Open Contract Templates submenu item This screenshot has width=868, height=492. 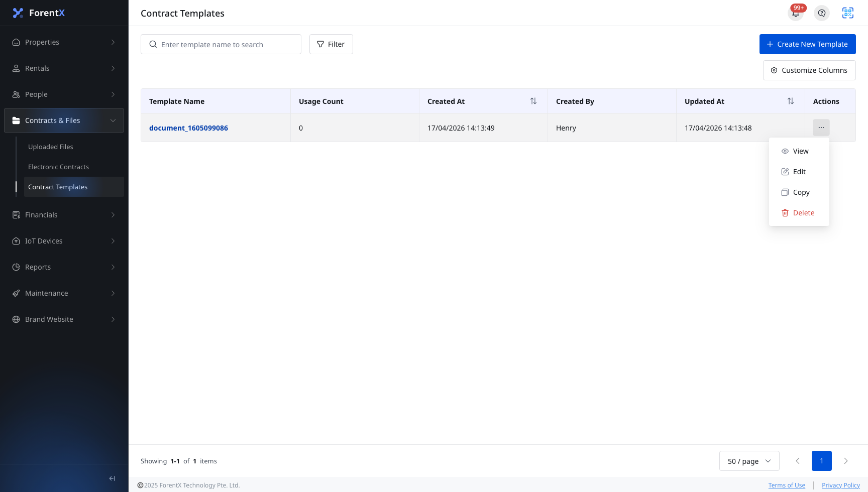click(74, 187)
